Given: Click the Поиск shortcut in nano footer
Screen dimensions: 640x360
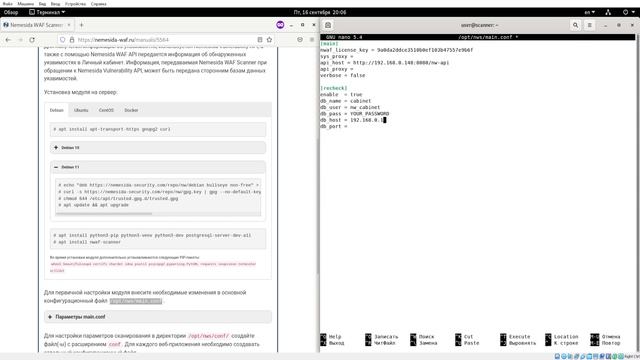Looking at the screenshot, I should tap(422, 337).
